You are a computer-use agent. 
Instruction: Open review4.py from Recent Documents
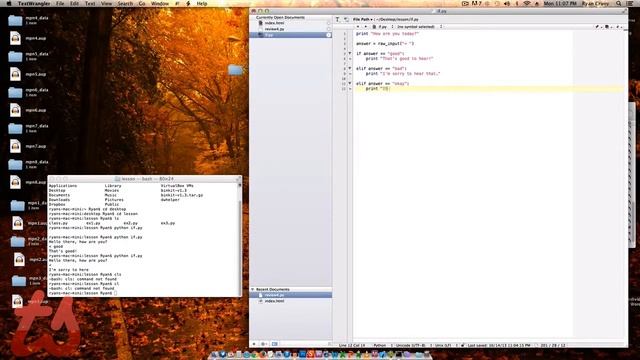(291, 295)
